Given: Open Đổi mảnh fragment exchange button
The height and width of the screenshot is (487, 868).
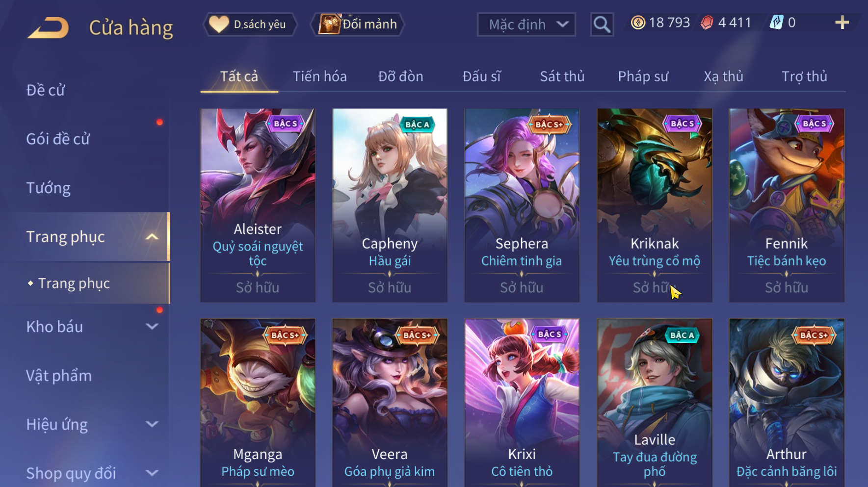Looking at the screenshot, I should (358, 24).
